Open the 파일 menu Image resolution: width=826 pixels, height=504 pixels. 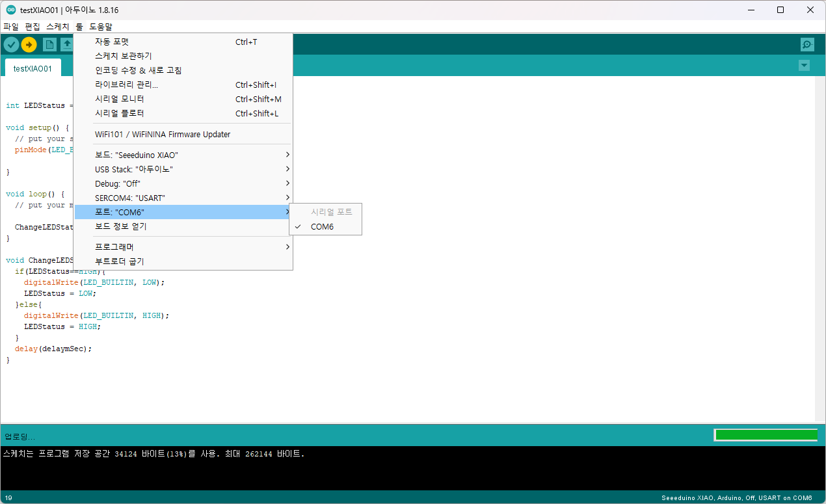tap(11, 27)
